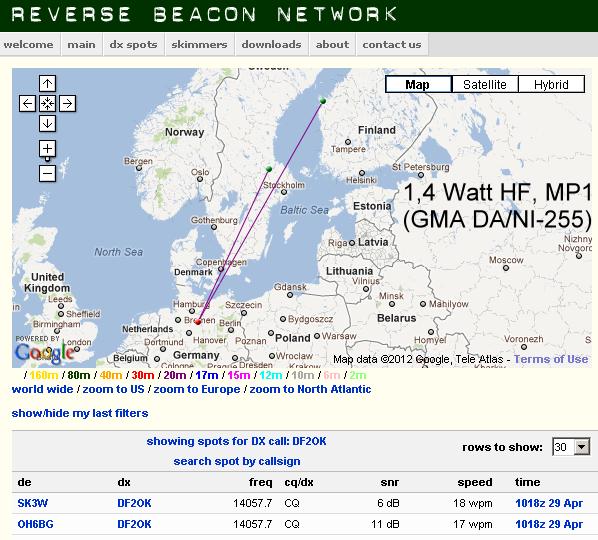Click search spot by callsign link
The height and width of the screenshot is (540, 598).
pos(237,461)
